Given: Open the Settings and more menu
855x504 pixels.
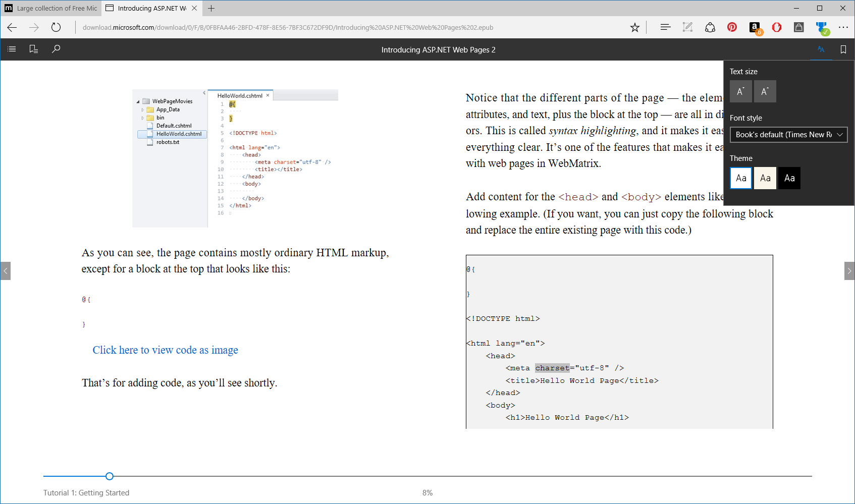Looking at the screenshot, I should point(842,28).
